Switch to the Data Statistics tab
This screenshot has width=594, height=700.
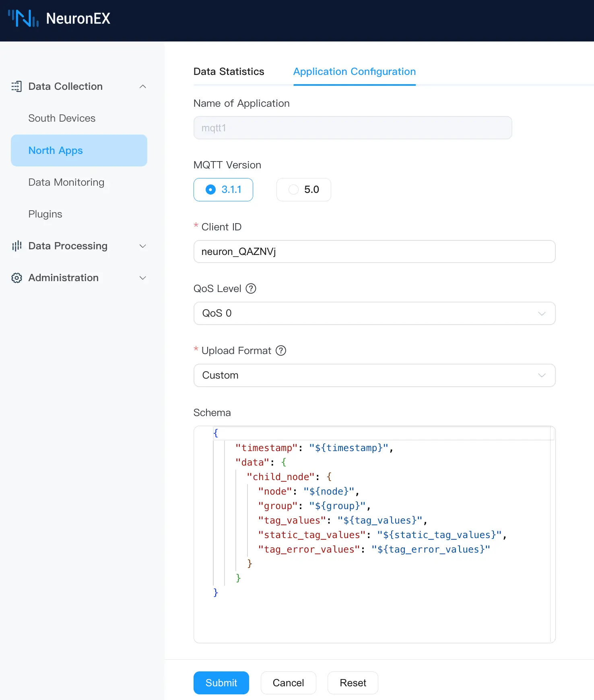click(229, 72)
